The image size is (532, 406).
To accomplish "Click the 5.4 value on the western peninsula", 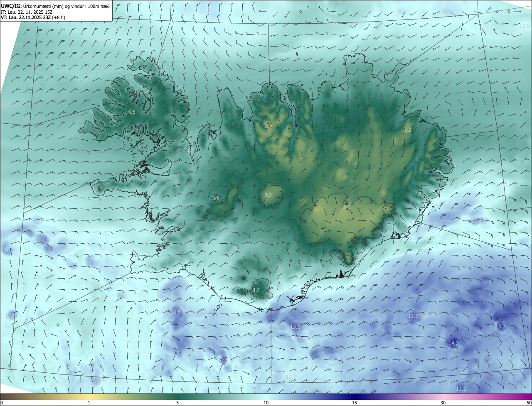I will coord(99,189).
